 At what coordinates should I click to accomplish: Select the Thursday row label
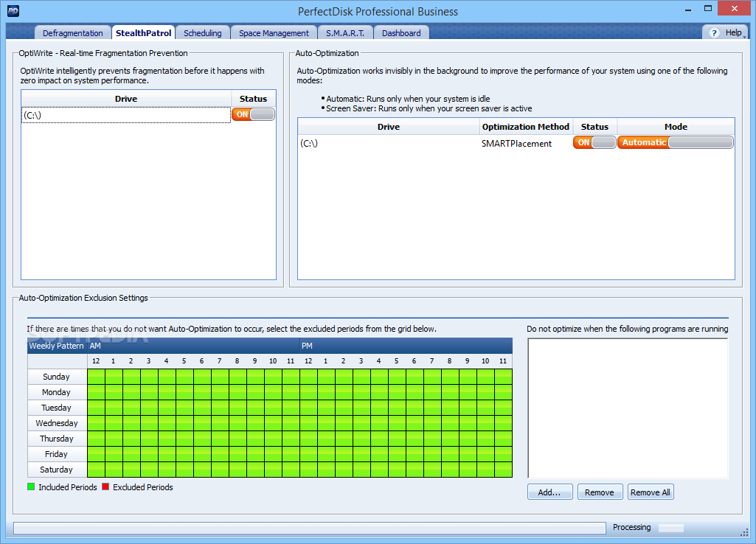point(57,439)
